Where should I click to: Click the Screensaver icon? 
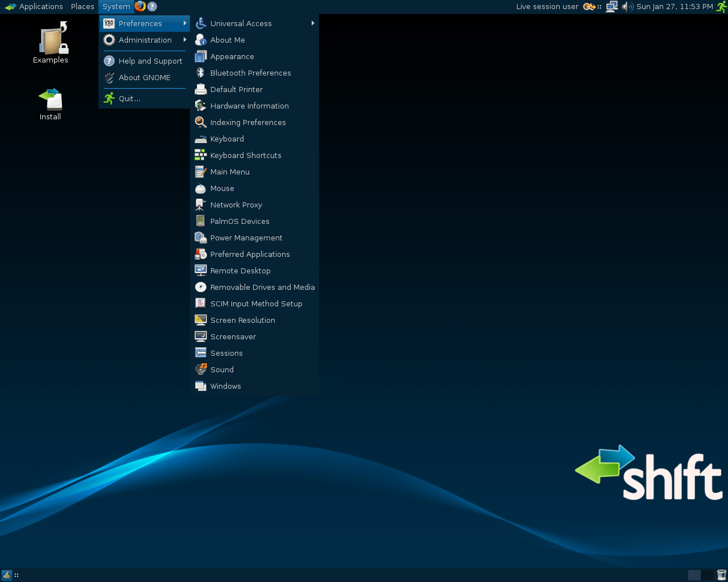pyautogui.click(x=201, y=336)
